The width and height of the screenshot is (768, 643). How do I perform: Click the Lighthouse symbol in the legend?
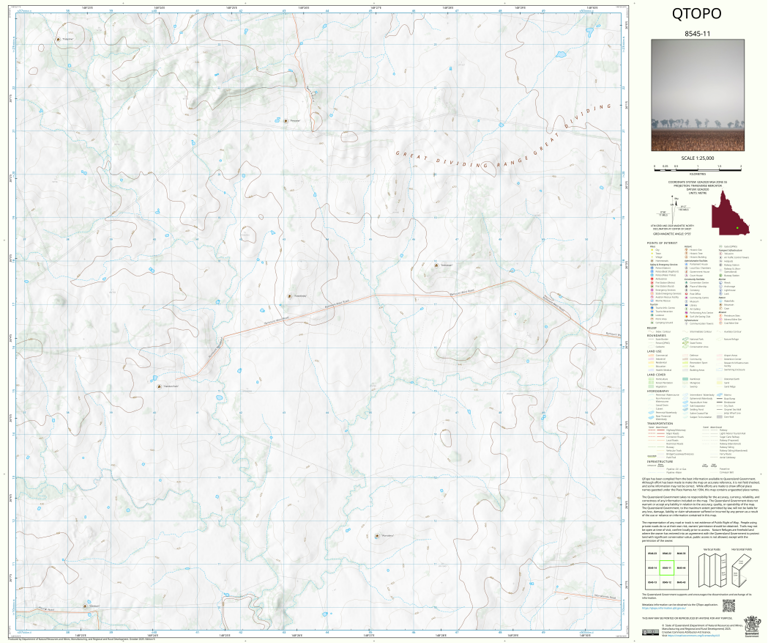pos(720,290)
